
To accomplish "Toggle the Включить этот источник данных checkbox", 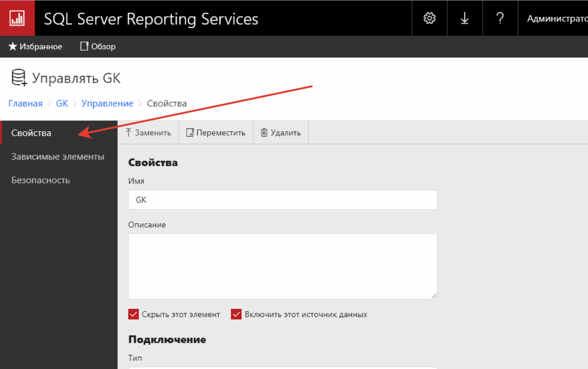I will pyautogui.click(x=236, y=314).
